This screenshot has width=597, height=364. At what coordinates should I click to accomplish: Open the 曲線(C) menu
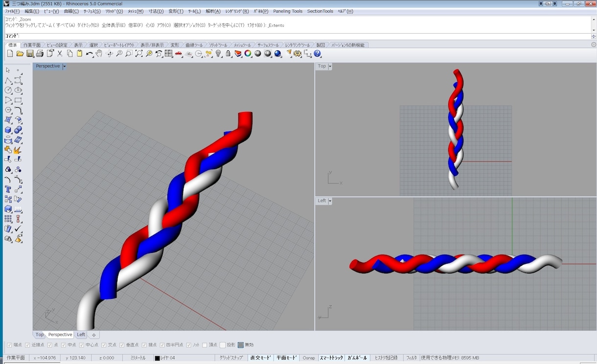point(71,11)
